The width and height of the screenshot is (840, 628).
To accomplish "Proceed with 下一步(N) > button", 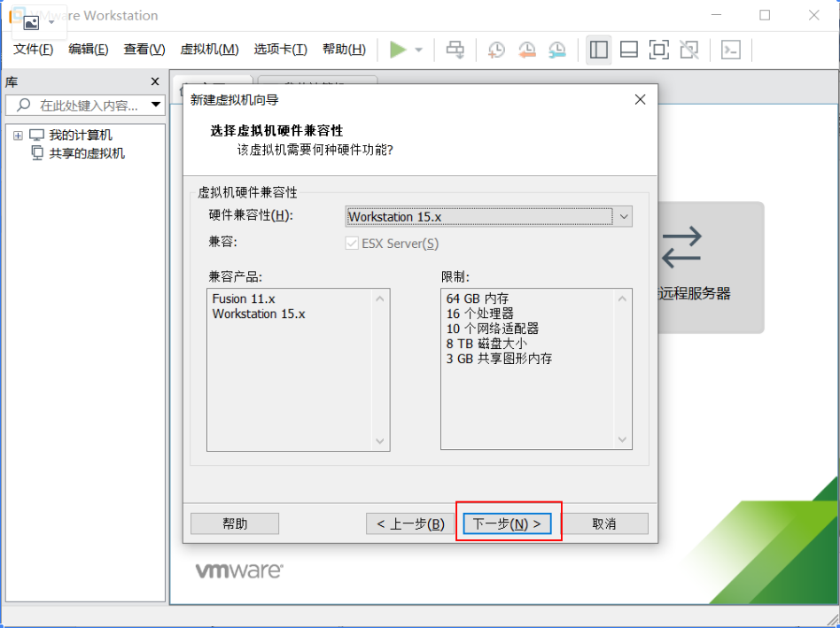I will coord(507,523).
